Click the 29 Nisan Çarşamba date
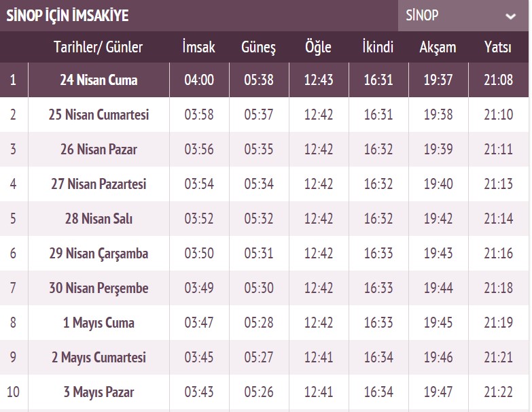The width and height of the screenshot is (532, 412). click(99, 254)
